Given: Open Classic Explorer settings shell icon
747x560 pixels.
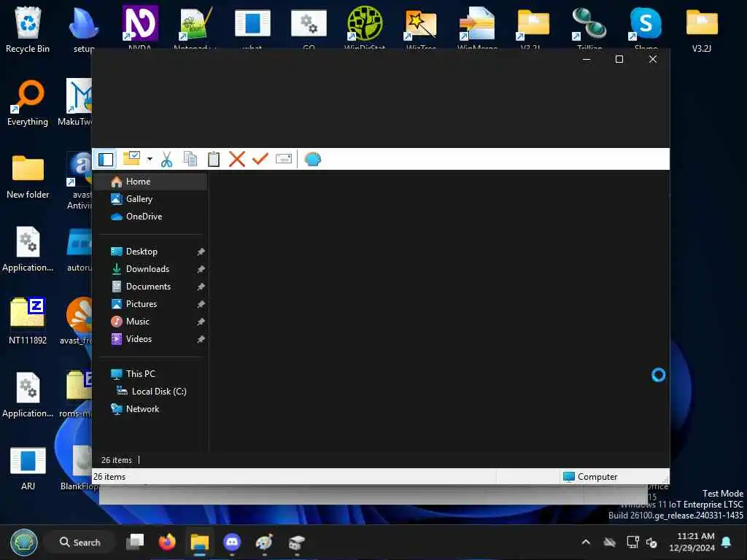Looking at the screenshot, I should (312, 159).
